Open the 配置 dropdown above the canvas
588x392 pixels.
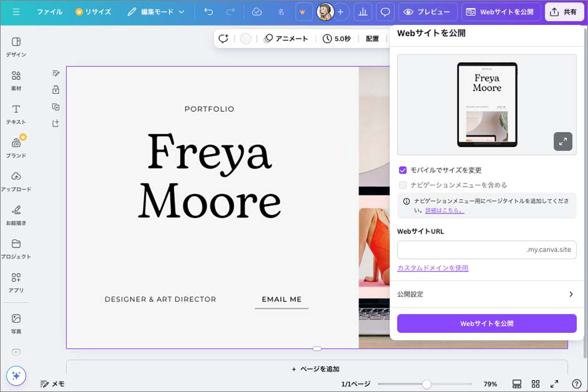(x=372, y=38)
